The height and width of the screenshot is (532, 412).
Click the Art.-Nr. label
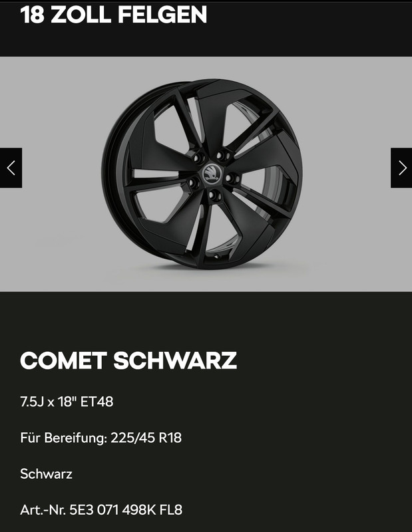click(x=43, y=509)
